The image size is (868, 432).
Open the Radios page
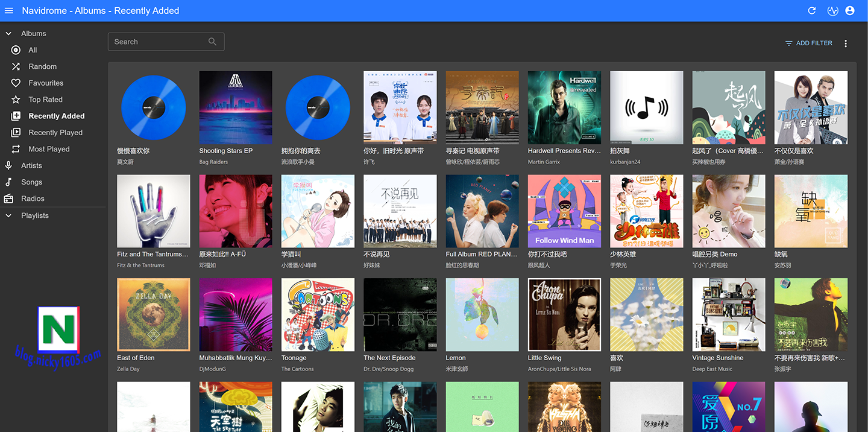[x=33, y=199]
